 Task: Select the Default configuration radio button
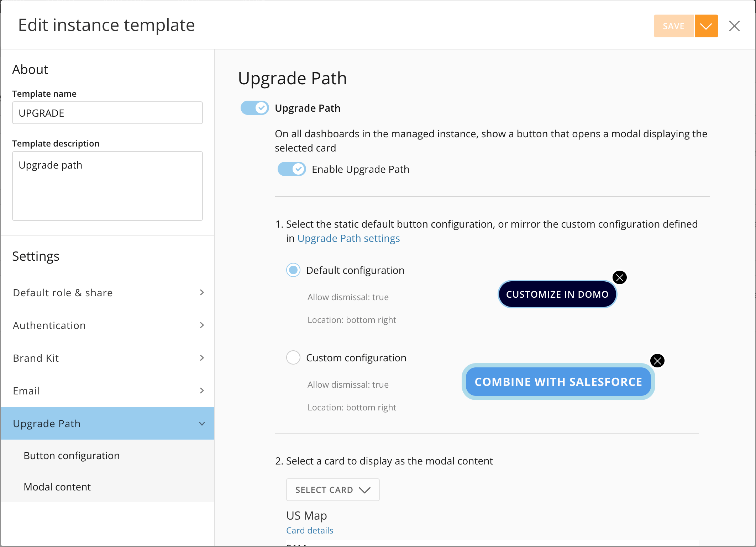point(293,270)
